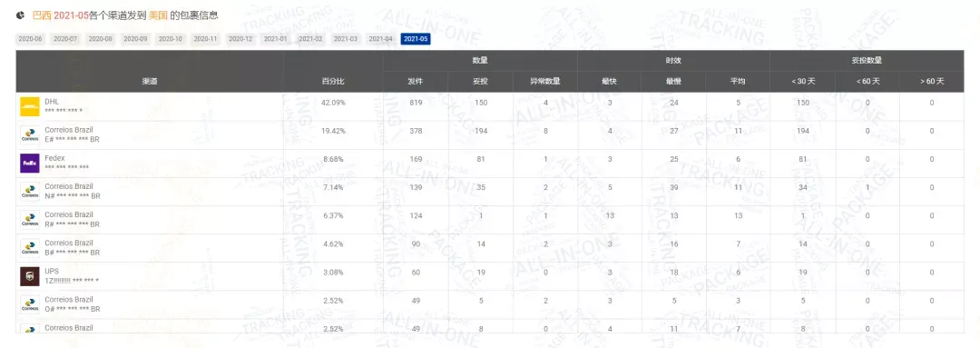Click the 异常数量 column header
Viewport: 980px width, 348px height.
(545, 82)
